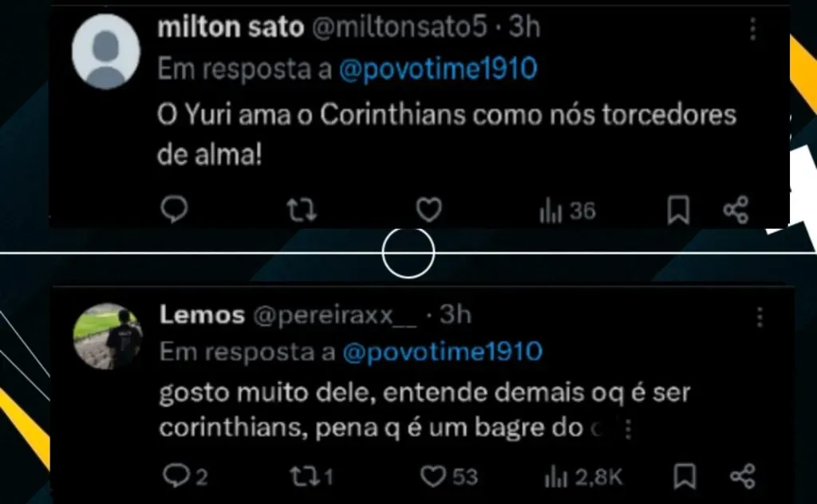Open @povotime1910 mention in milton sato's reply
817x504 pixels.
[438, 69]
